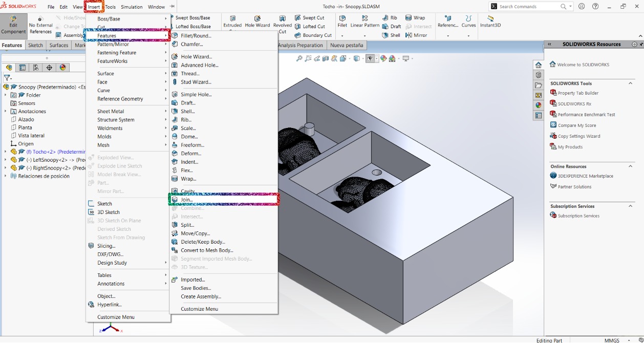The width and height of the screenshot is (644, 343).
Task: Open the File Explorer task pane tab
Action: [539, 85]
